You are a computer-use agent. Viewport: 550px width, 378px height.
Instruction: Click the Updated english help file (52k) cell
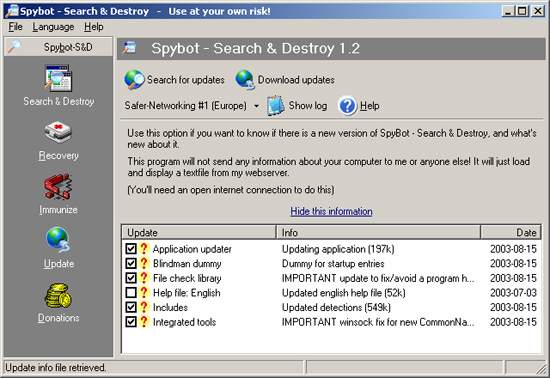pyautogui.click(x=344, y=293)
